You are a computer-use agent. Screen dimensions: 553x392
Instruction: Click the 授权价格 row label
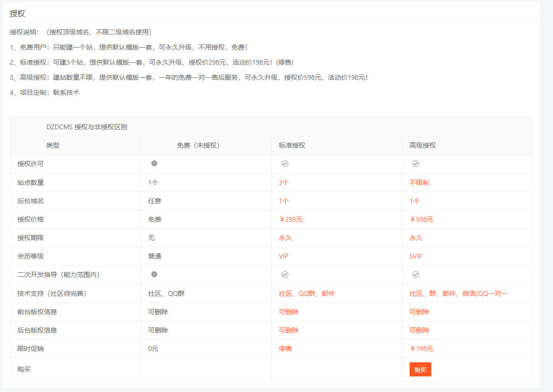31,219
